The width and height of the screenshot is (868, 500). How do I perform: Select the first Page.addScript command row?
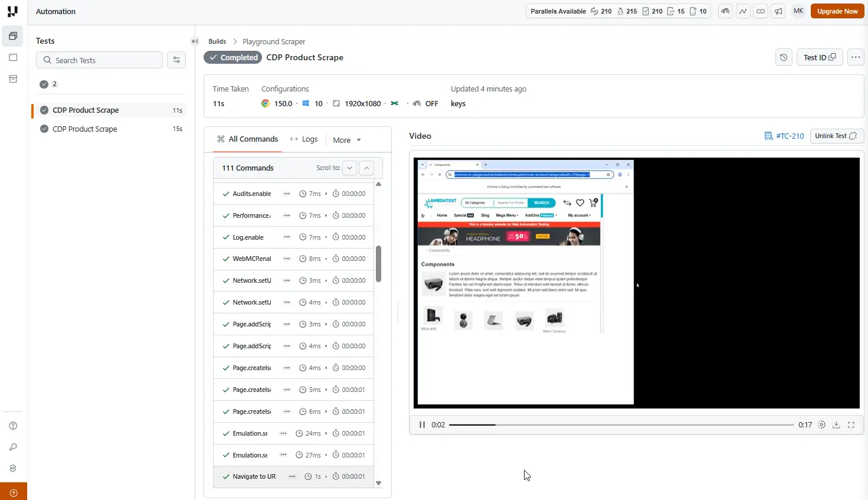pyautogui.click(x=293, y=324)
